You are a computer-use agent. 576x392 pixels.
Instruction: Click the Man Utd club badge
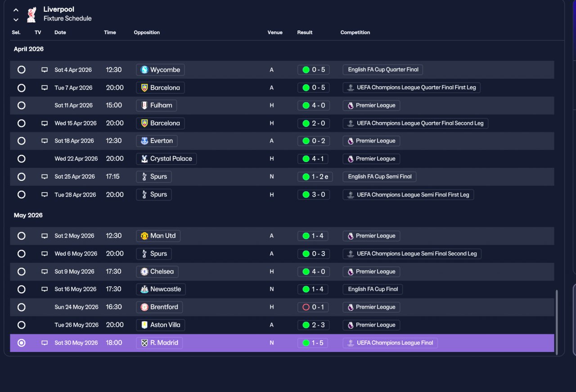click(144, 236)
